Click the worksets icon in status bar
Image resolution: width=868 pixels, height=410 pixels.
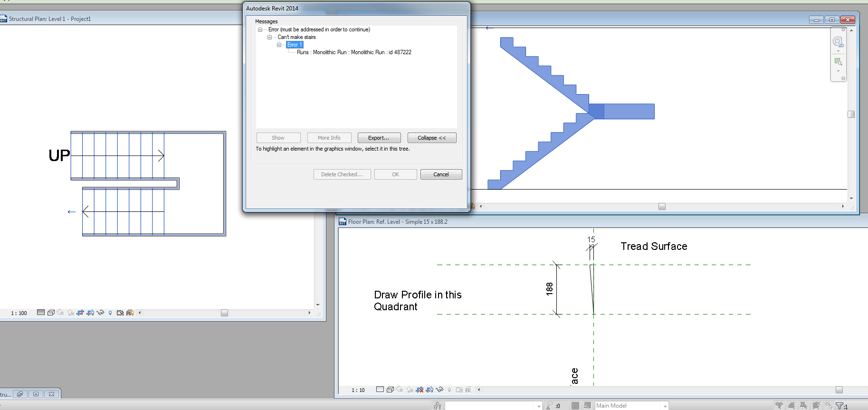click(438, 406)
